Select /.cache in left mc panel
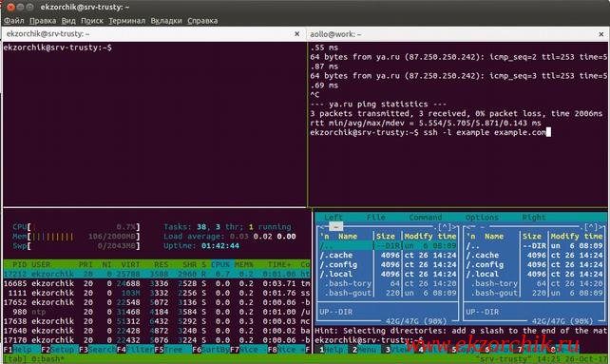 [387, 255]
